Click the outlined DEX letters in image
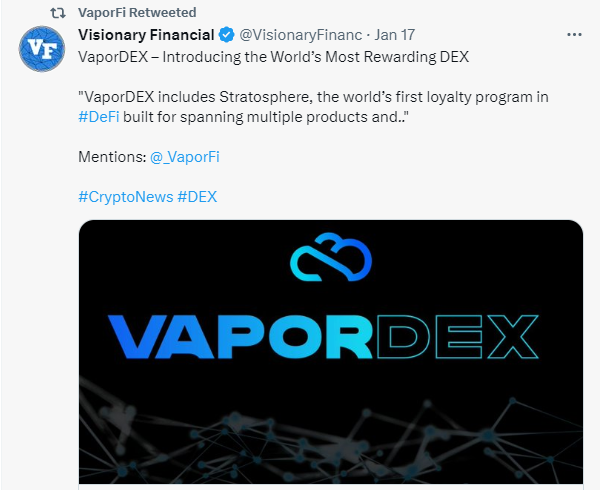Screen dimensions: 600x490 (x=458, y=337)
